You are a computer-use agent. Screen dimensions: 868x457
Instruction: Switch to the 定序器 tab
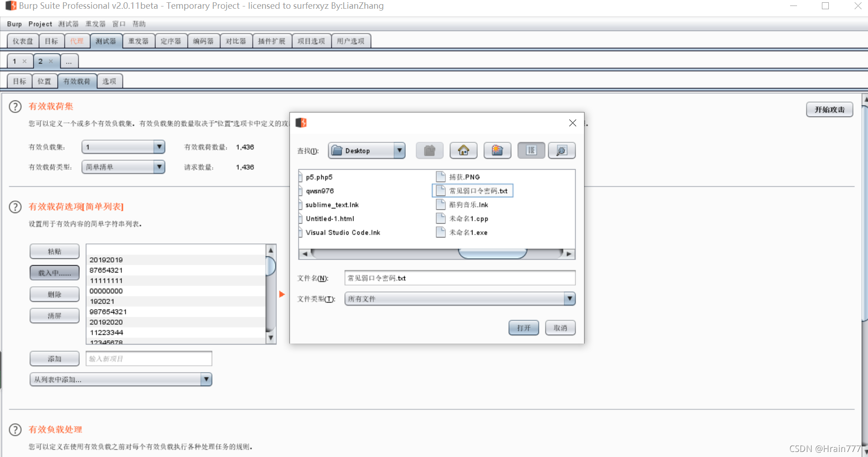point(171,41)
